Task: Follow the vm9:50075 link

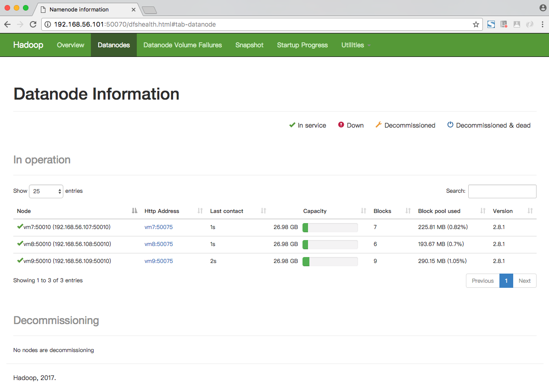Action: [x=158, y=261]
